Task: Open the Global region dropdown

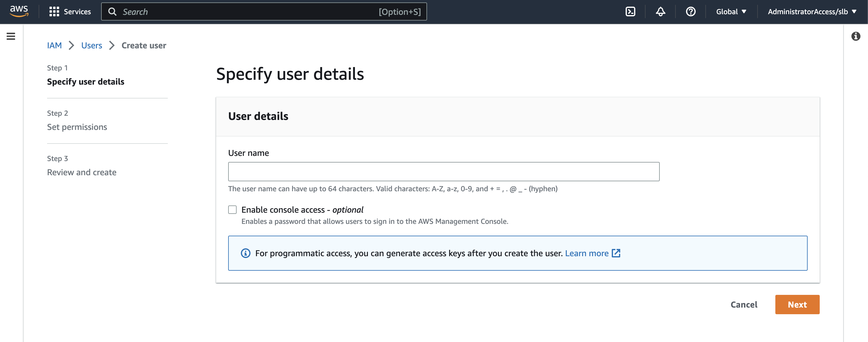Action: (731, 12)
